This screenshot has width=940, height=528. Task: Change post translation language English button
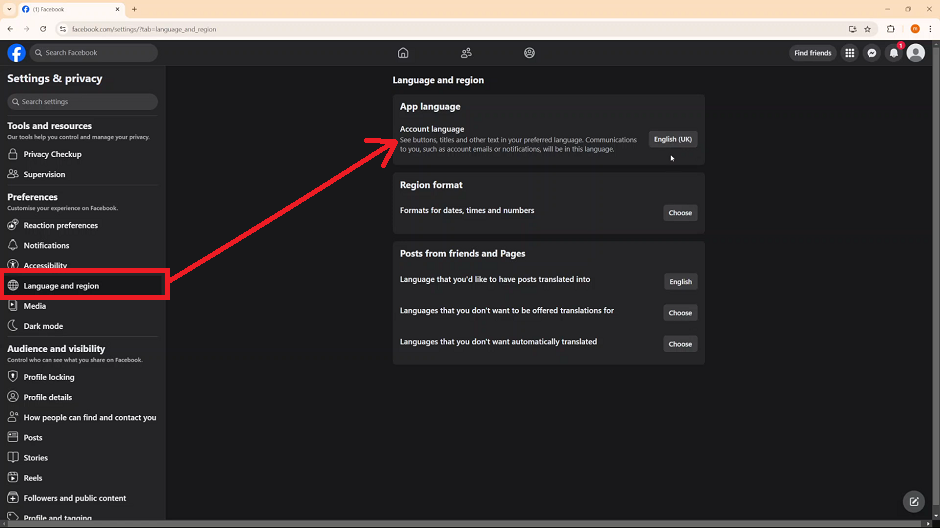coord(680,282)
